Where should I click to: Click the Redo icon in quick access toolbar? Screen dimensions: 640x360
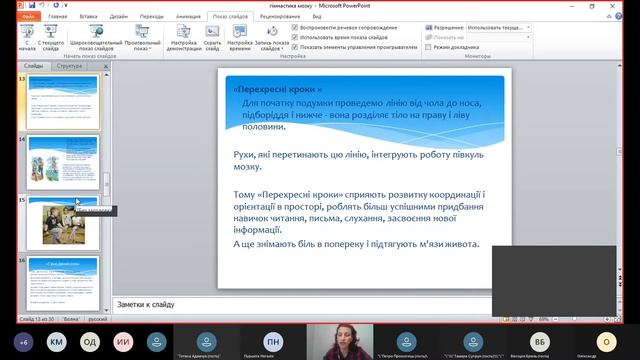(x=56, y=5)
